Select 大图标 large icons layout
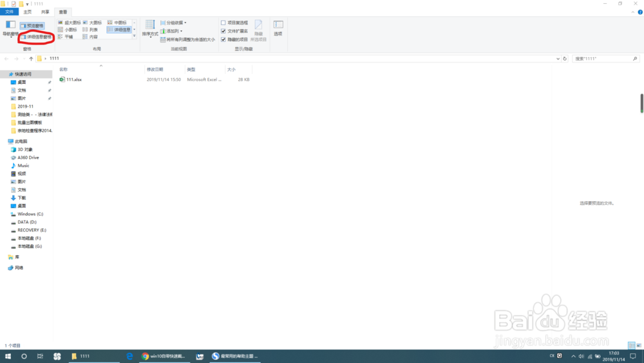This screenshot has height=363, width=644. (x=92, y=23)
